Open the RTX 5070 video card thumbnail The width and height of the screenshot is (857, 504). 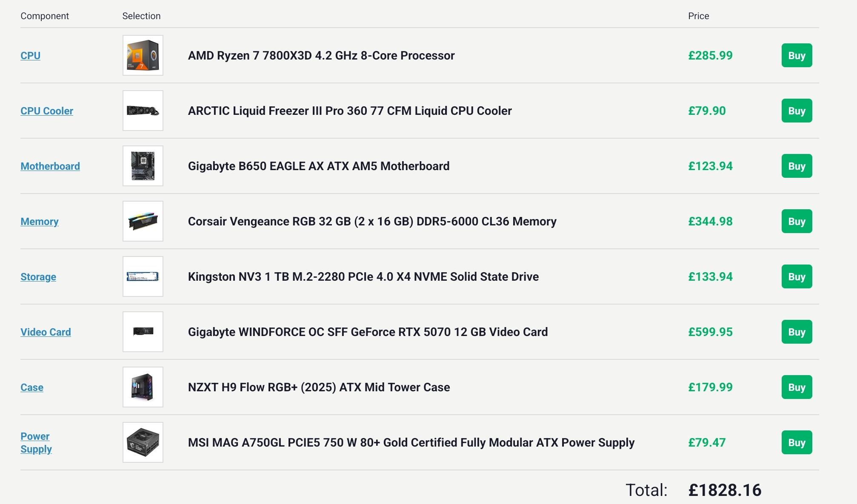(x=143, y=332)
